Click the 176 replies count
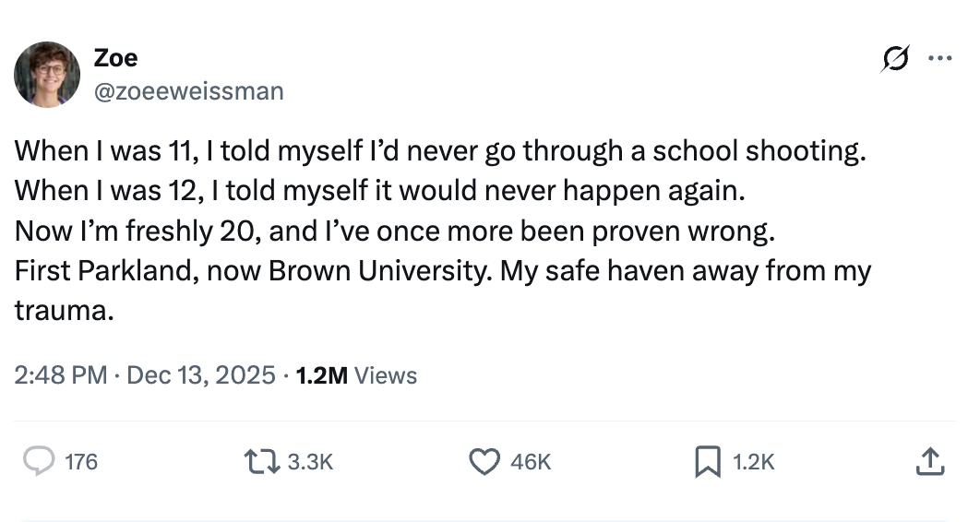 [81, 461]
